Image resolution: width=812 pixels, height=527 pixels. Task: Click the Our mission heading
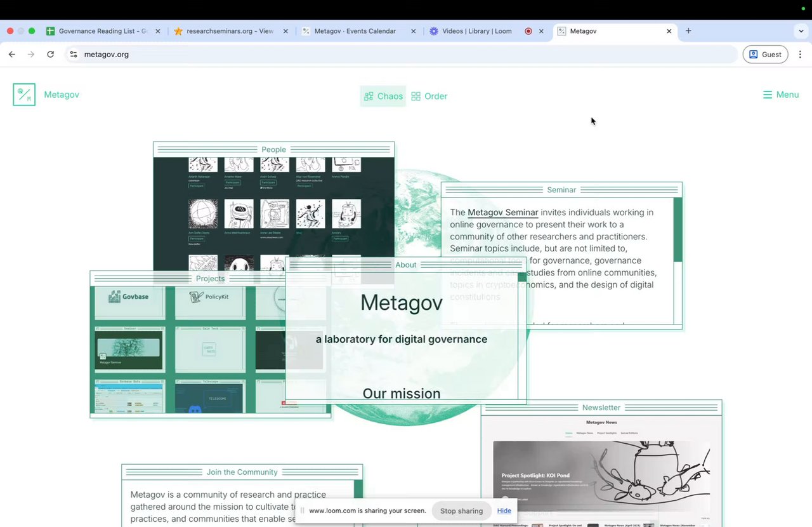(x=402, y=394)
